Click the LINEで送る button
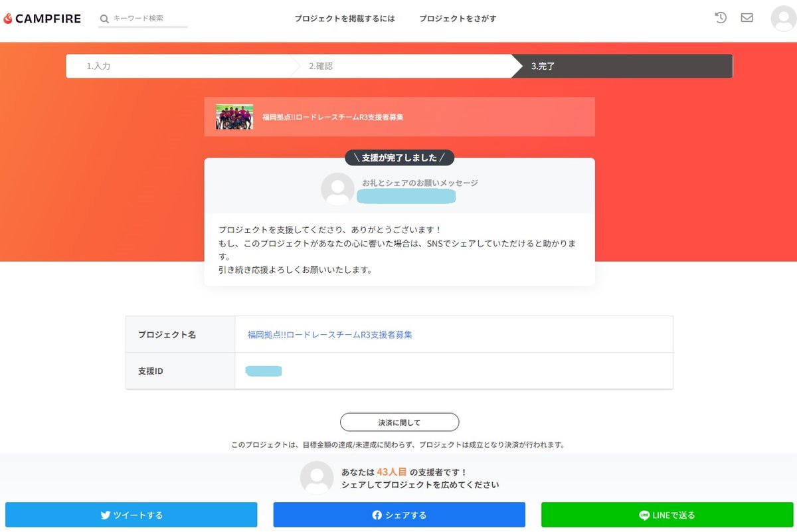The height and width of the screenshot is (532, 797). (667, 515)
